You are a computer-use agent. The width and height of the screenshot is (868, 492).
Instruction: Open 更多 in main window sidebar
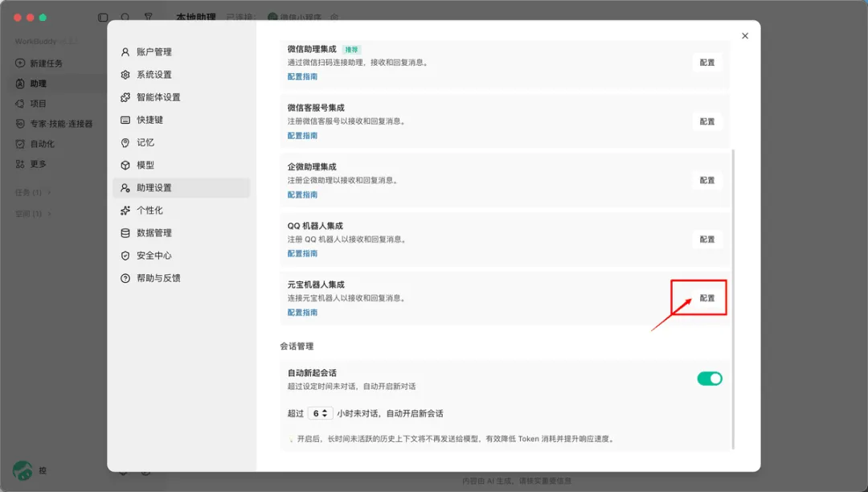[31, 164]
